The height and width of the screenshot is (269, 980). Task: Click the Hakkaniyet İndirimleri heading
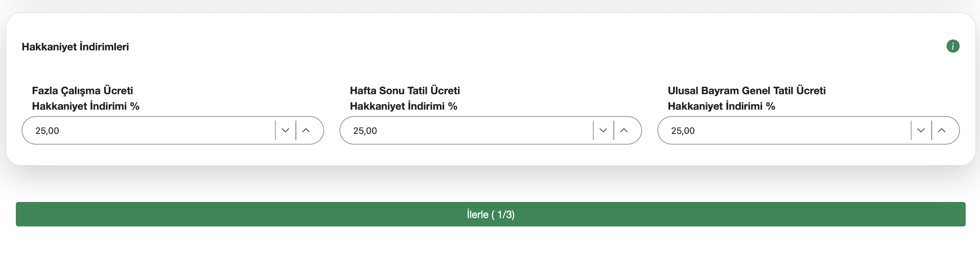point(75,47)
